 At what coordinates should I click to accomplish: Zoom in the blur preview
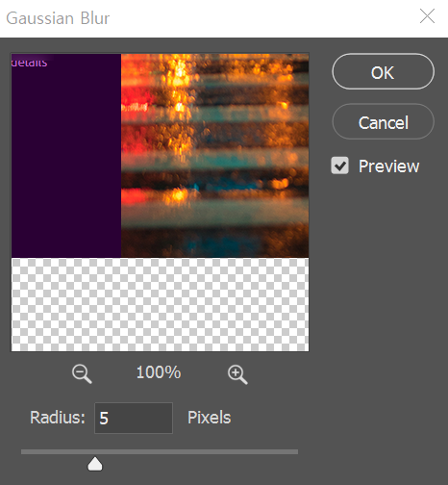237,374
